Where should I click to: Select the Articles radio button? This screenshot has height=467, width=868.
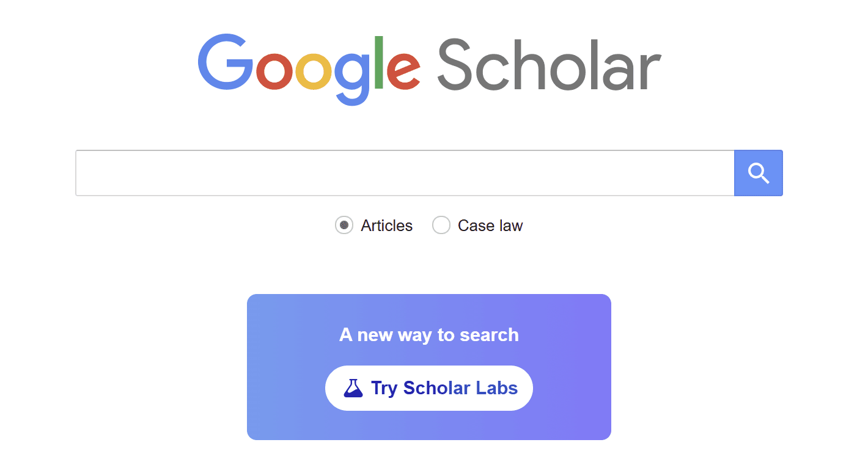(x=344, y=226)
